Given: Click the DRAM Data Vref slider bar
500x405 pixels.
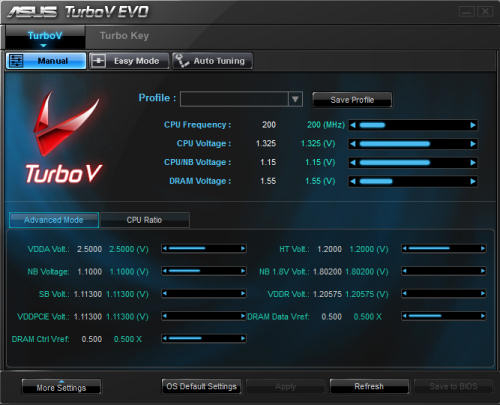Looking at the screenshot, I should coord(444,316).
